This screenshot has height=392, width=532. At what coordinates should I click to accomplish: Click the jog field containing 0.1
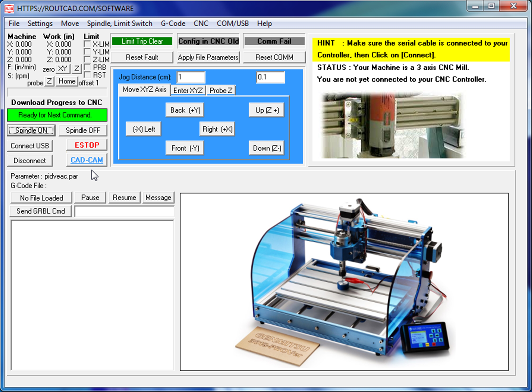click(x=271, y=77)
